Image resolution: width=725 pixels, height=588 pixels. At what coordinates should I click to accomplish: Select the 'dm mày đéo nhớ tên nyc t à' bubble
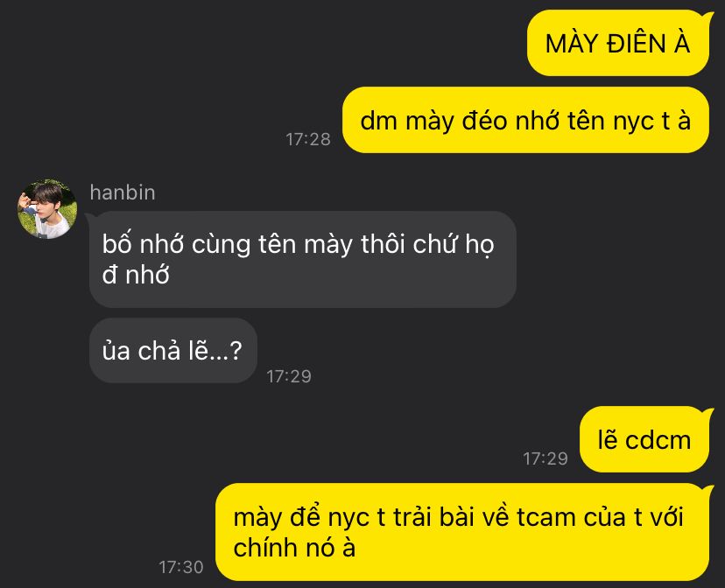coord(525,120)
